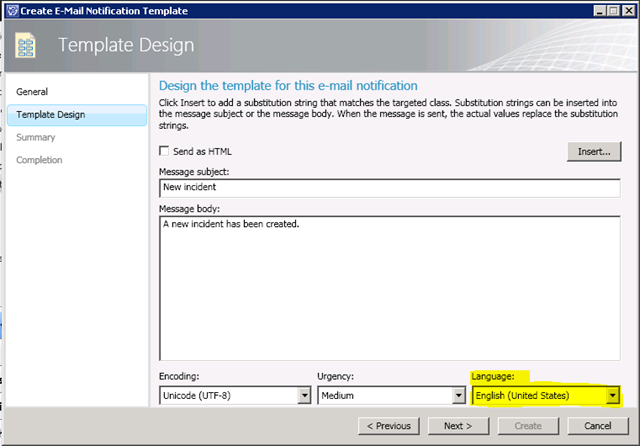The width and height of the screenshot is (640, 446).
Task: Go to the Summary step
Action: point(35,137)
